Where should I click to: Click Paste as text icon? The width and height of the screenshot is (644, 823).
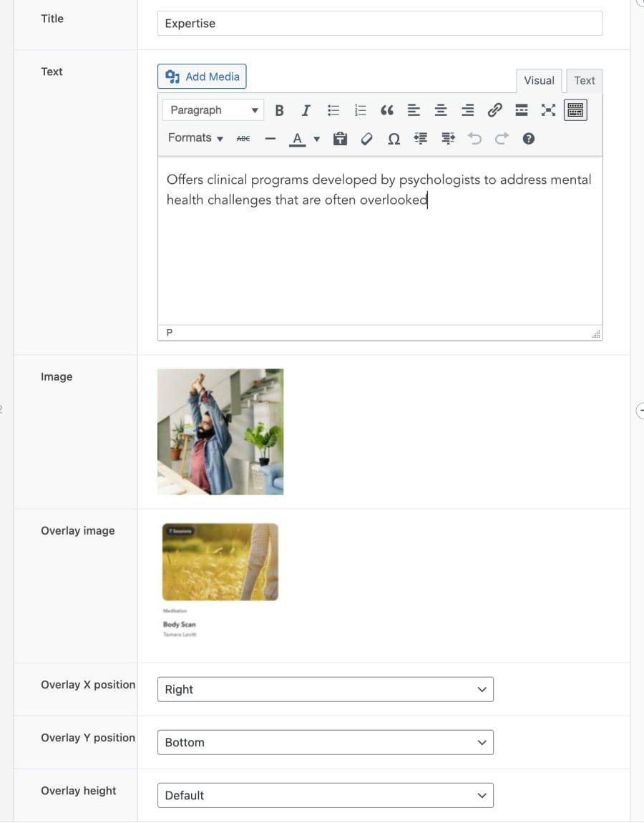(x=340, y=139)
